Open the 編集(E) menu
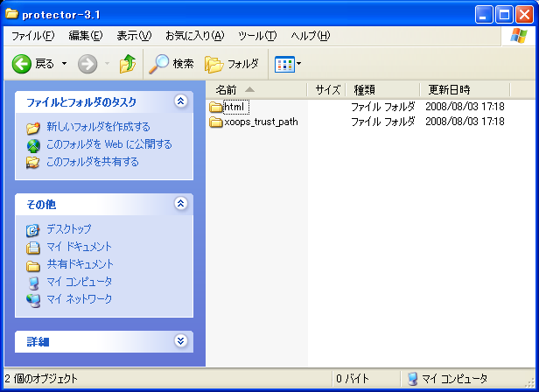Screen dimensions: 539x392 (x=86, y=35)
